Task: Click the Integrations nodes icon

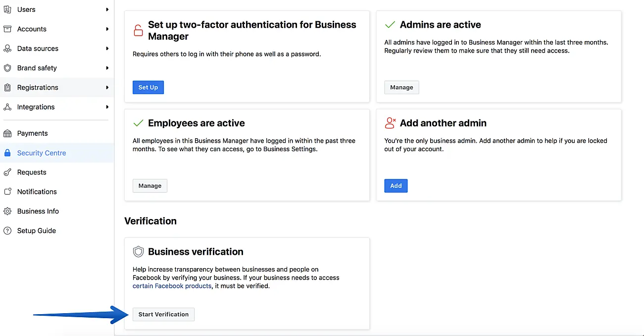Action: [7, 107]
